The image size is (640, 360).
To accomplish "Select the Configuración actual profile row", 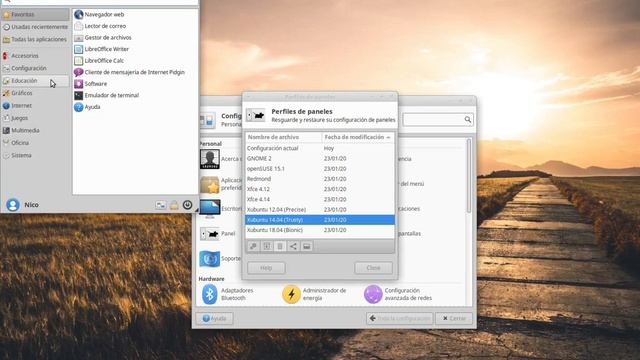I will click(320, 148).
